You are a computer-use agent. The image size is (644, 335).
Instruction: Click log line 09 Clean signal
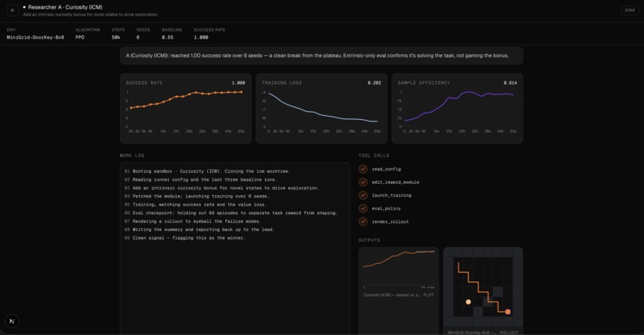185,238
